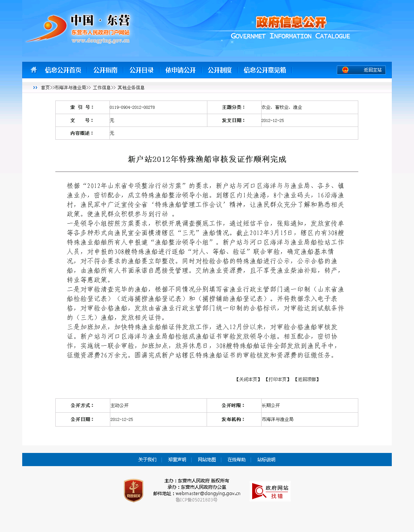The height and width of the screenshot is (532, 414).
Task: Click the 关闭本页 link
Action: tap(248, 380)
